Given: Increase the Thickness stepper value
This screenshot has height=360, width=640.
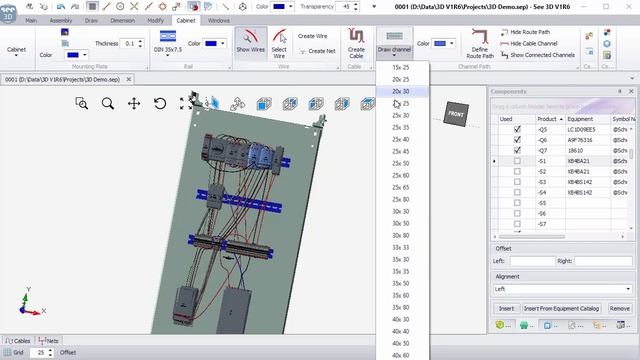Looking at the screenshot, I should coord(141,41).
